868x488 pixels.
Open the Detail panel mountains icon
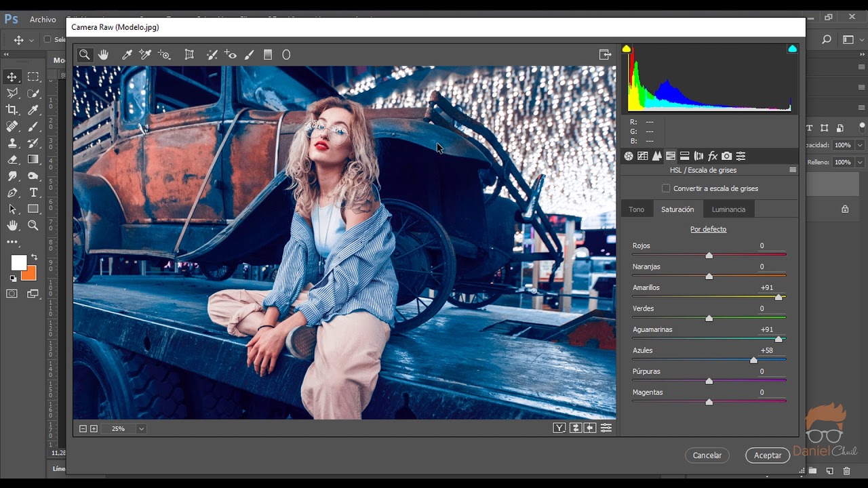[657, 157]
